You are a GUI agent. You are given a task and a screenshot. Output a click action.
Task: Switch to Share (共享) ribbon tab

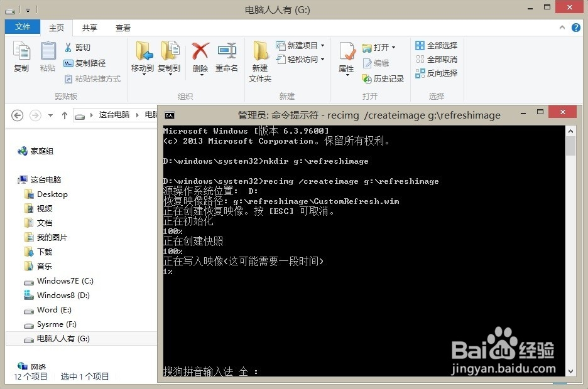click(90, 28)
